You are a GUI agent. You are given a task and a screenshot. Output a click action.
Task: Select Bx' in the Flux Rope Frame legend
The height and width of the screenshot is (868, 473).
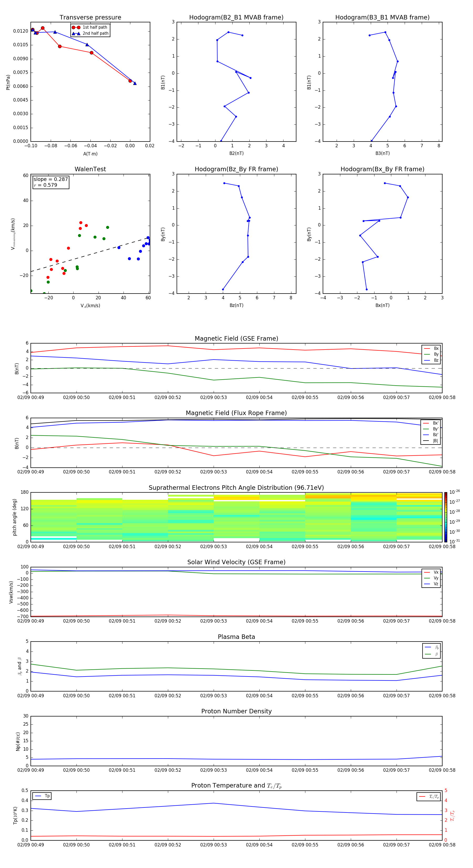(x=431, y=423)
